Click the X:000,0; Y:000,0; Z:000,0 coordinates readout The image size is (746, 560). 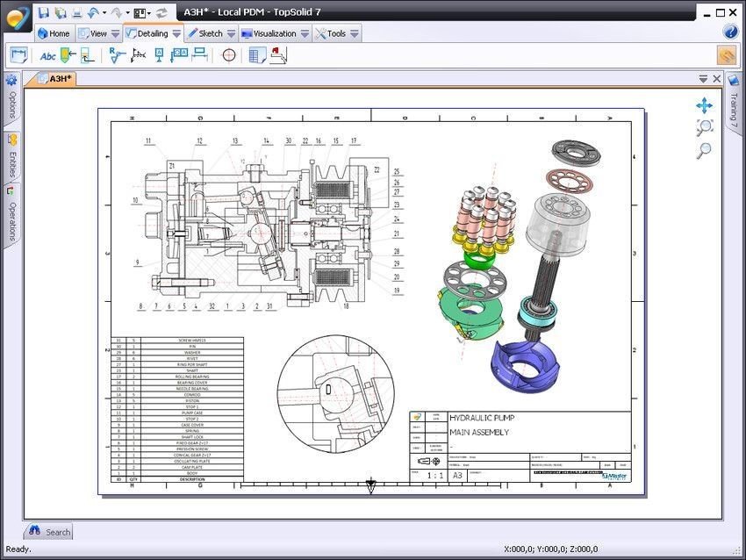[x=551, y=549]
